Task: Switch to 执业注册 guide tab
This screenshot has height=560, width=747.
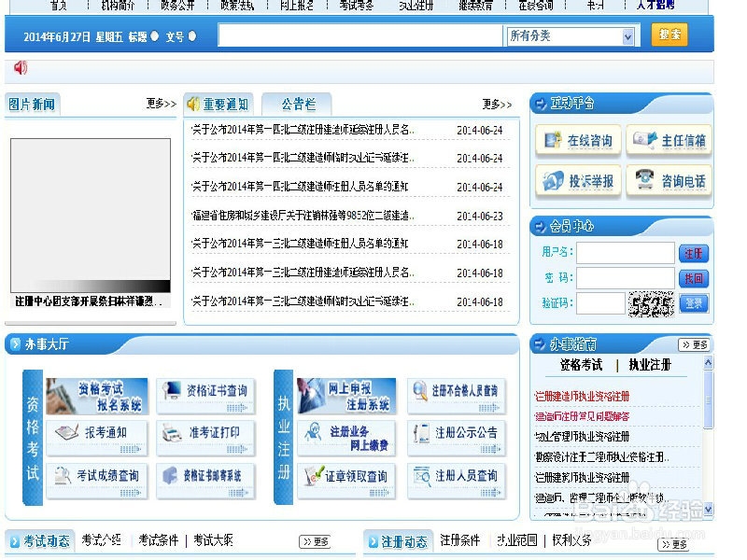Action: pyautogui.click(x=649, y=365)
